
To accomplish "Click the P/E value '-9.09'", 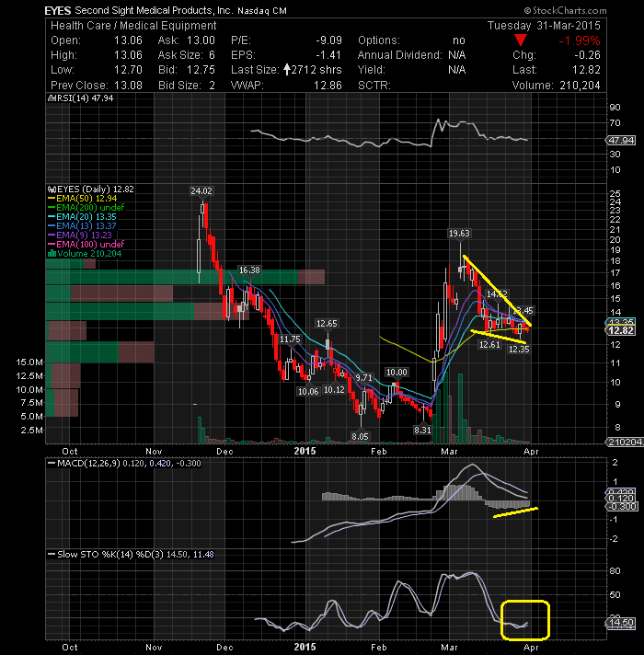I will pyautogui.click(x=328, y=40).
